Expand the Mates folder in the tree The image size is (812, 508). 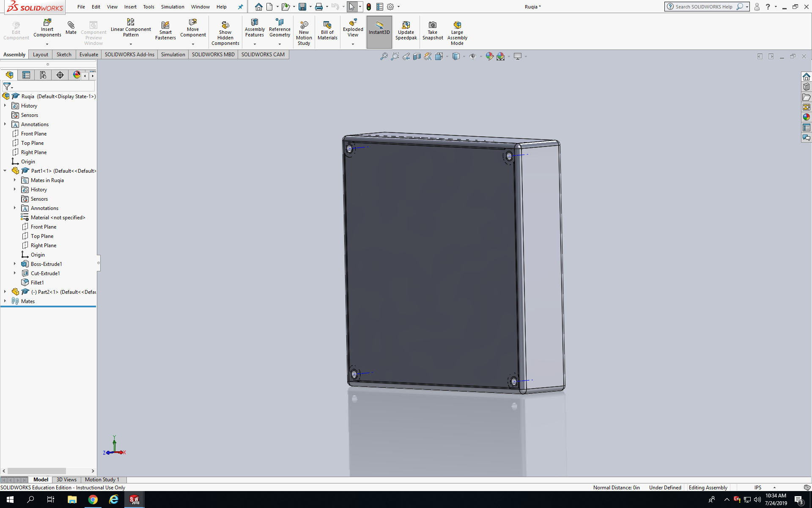tap(5, 301)
